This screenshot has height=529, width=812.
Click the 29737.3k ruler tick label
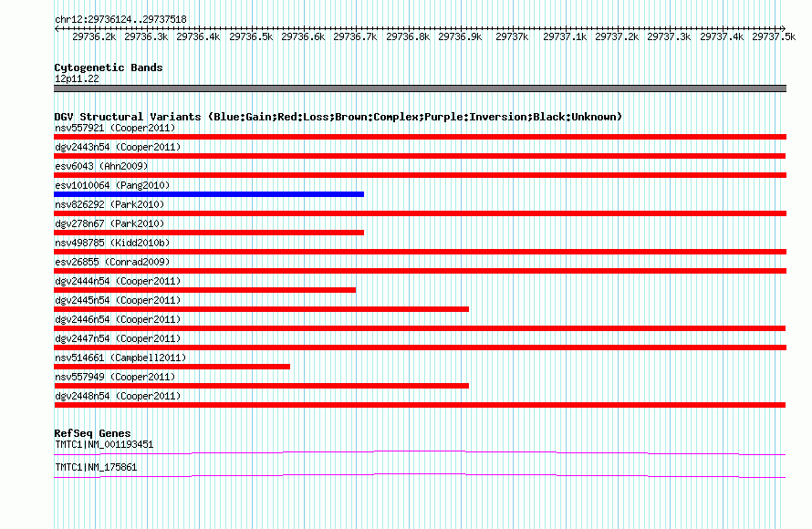click(669, 36)
